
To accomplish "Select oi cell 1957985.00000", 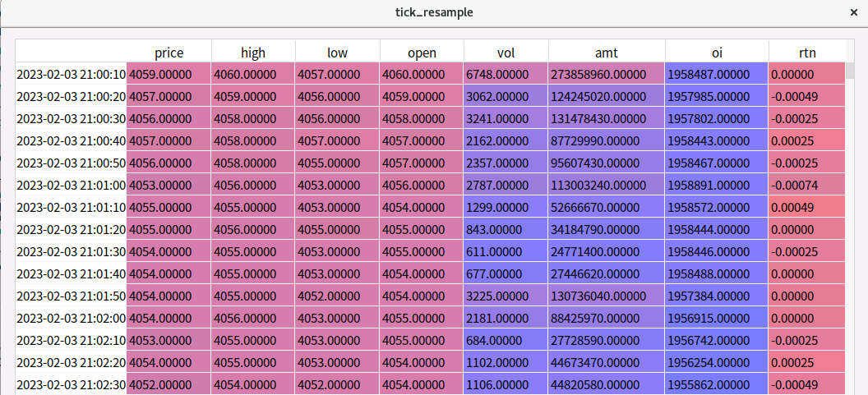I will [x=717, y=96].
